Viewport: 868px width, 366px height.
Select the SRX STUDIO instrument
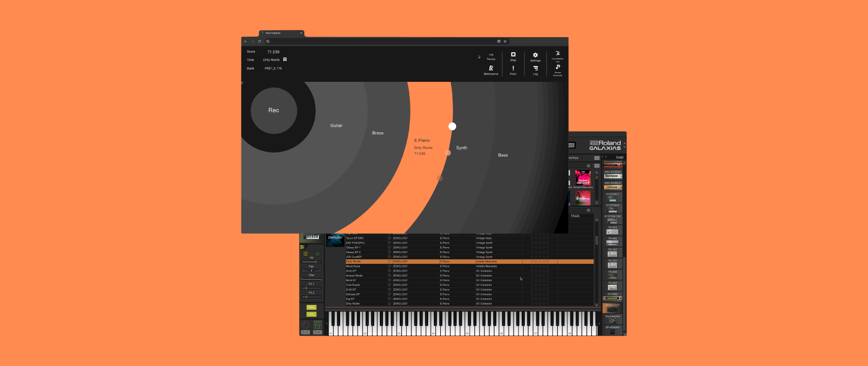coord(612,174)
